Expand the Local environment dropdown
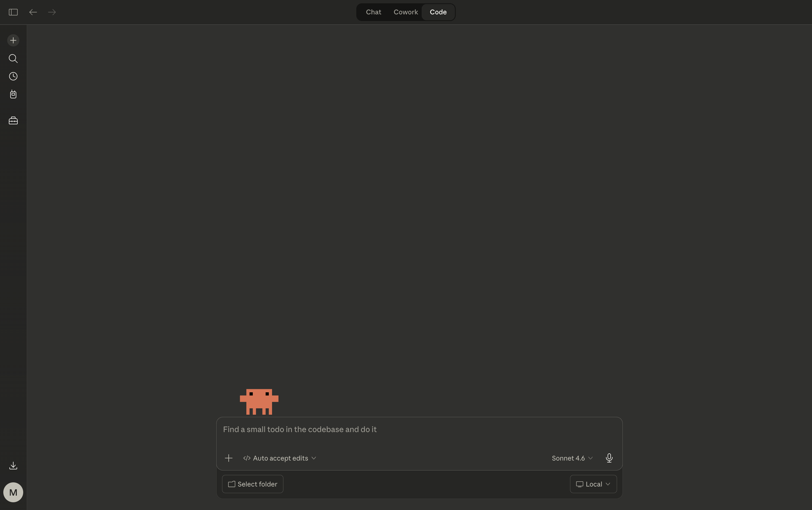 593,484
